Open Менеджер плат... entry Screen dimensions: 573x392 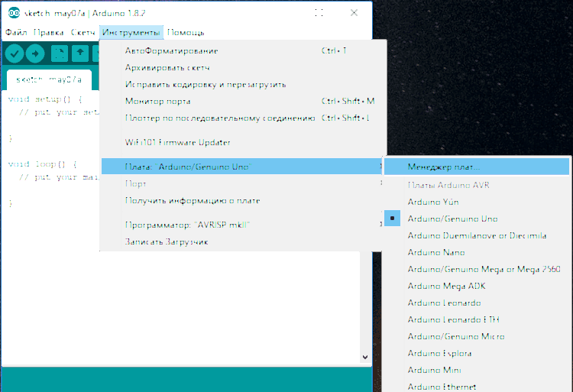pos(445,167)
